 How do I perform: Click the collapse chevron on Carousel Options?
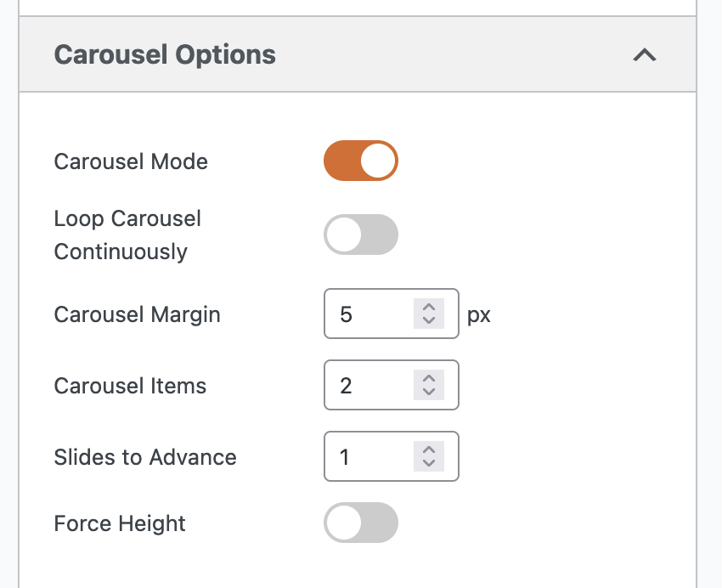click(645, 54)
